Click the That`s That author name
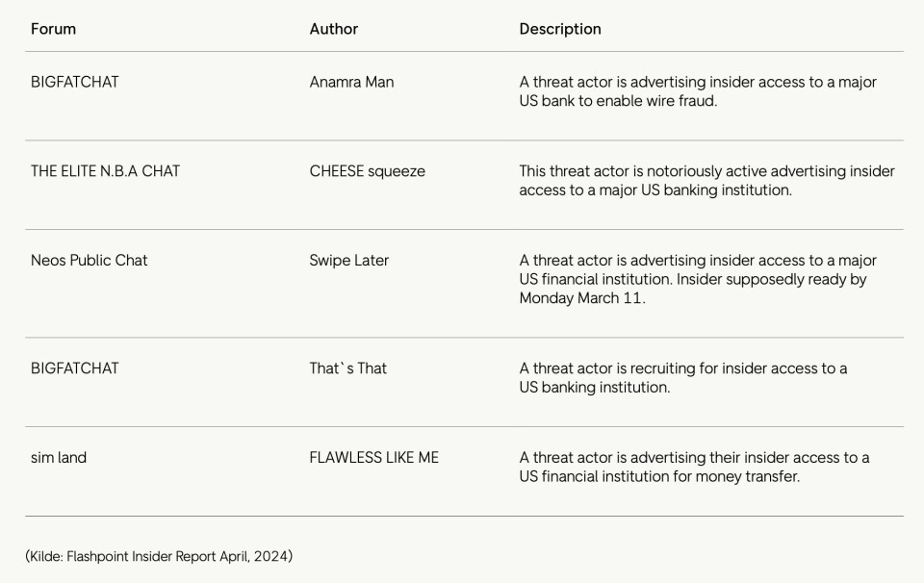Screen dimensions: 924x583 347,368
